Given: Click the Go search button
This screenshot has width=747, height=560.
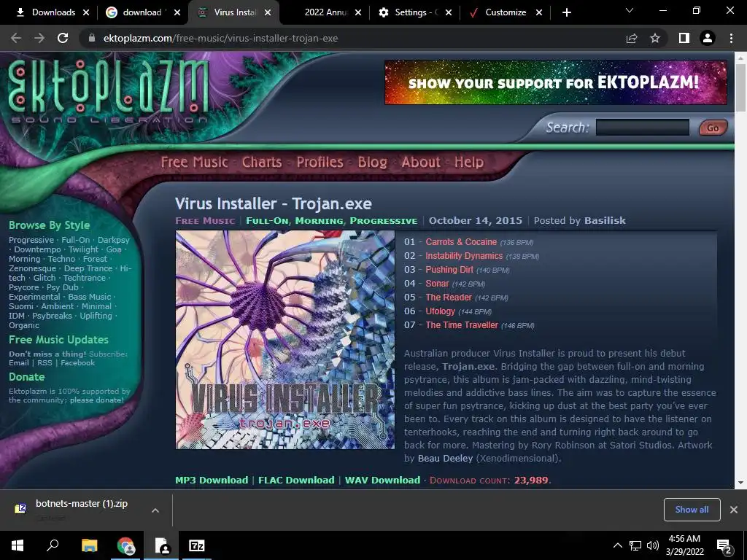Looking at the screenshot, I should tap(713, 128).
